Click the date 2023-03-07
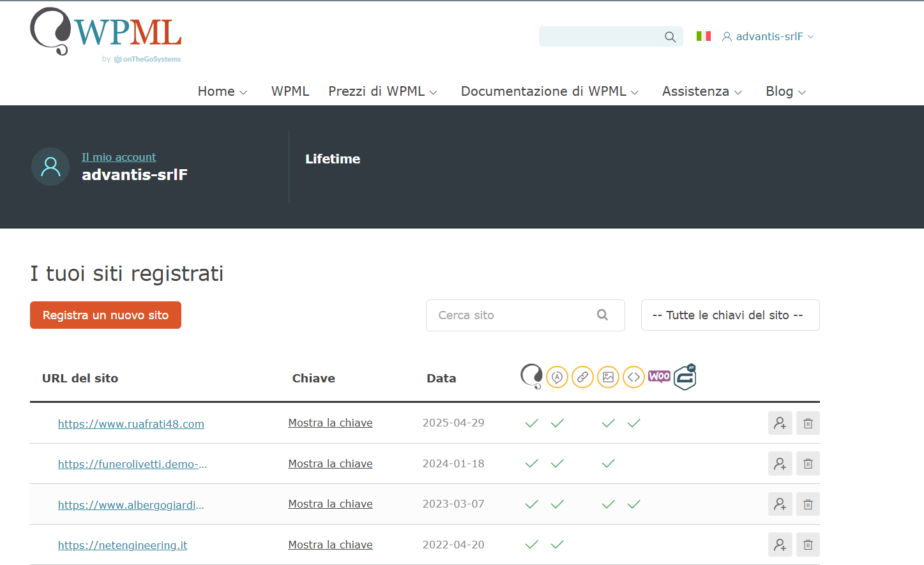Viewport: 924px width, 565px height. click(453, 504)
